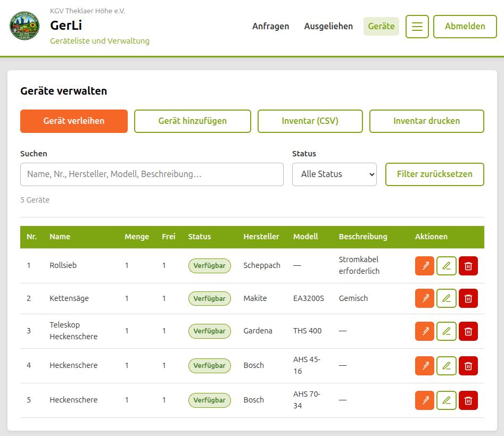Lend the Heckenschere AHS 45-16 via its orange arrow icon
This screenshot has width=504, height=436.
coord(425,366)
